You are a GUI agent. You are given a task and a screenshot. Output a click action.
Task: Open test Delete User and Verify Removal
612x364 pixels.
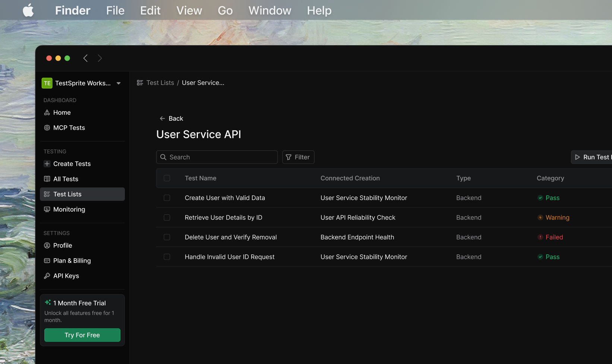pos(231,237)
